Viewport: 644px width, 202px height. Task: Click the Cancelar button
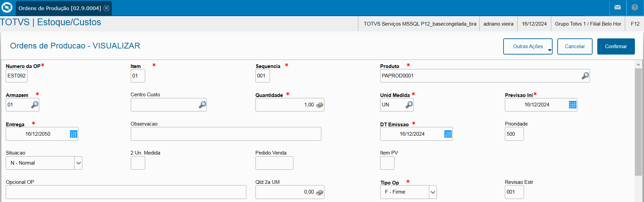coord(574,46)
